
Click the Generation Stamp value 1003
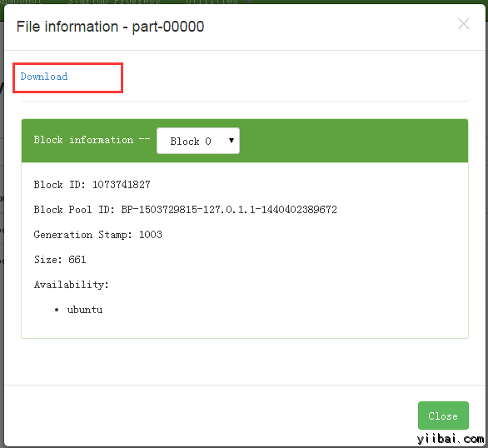click(x=151, y=234)
